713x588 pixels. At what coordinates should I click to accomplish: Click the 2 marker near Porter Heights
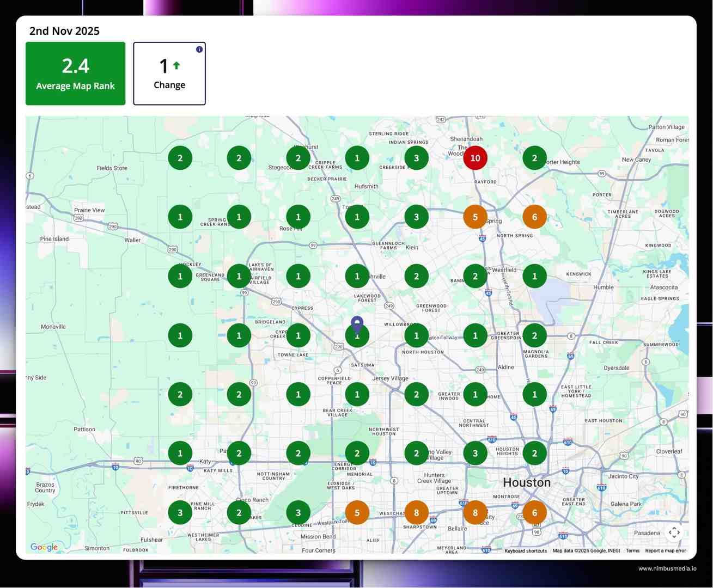(534, 158)
